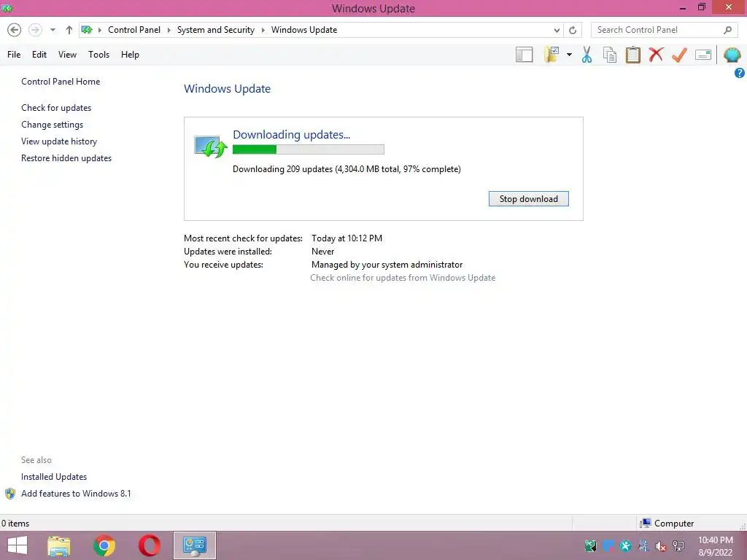Open Restore hidden updates
The height and width of the screenshot is (560, 747).
click(x=66, y=158)
